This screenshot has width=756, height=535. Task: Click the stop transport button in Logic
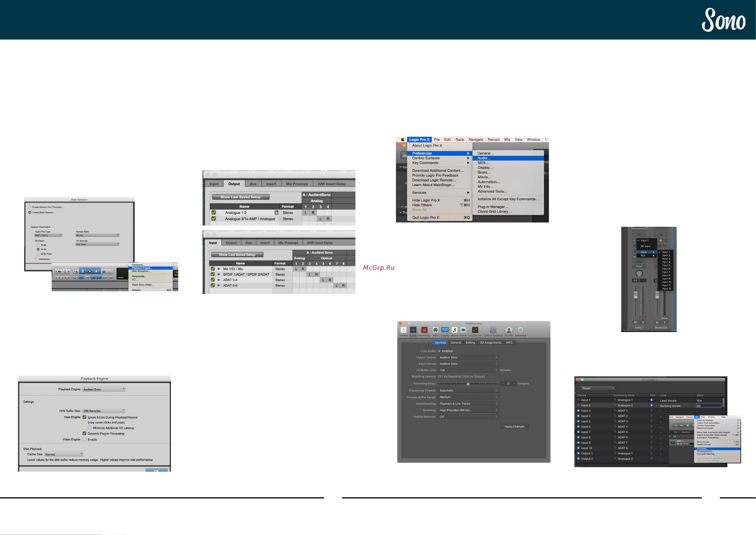pyautogui.click(x=688, y=425)
